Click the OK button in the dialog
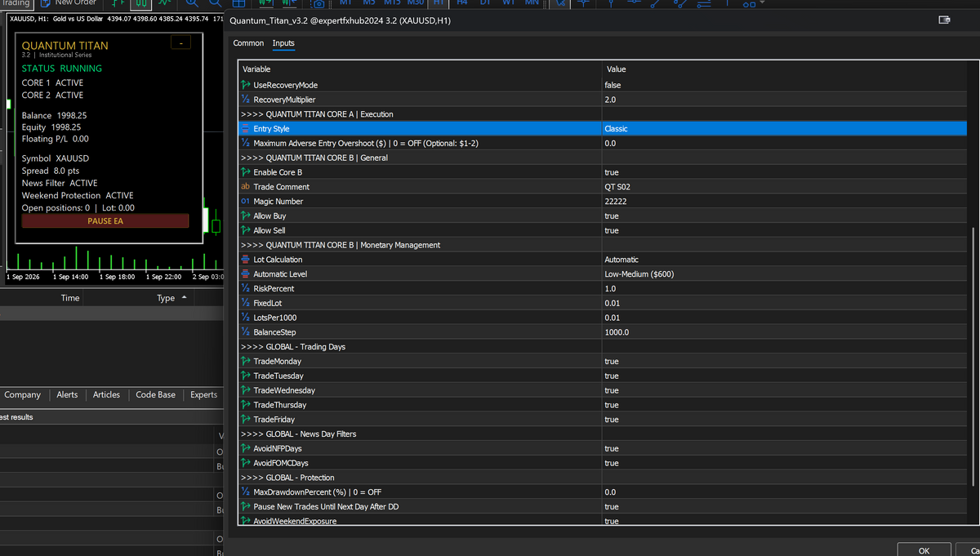This screenshot has height=556, width=980. (x=924, y=550)
